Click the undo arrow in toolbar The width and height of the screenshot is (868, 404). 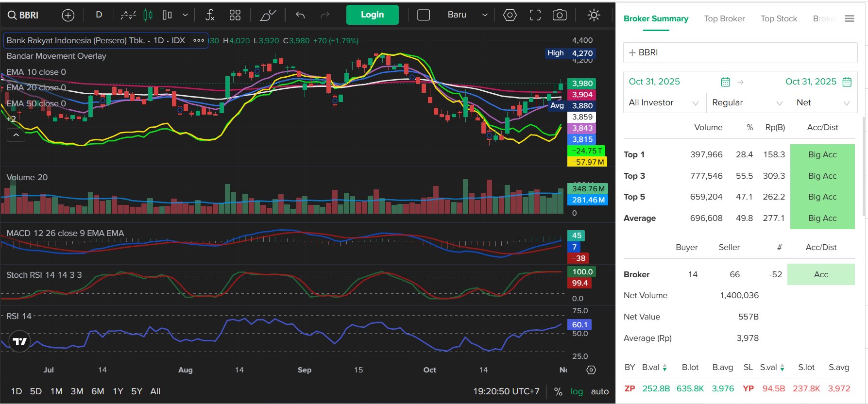pyautogui.click(x=300, y=16)
